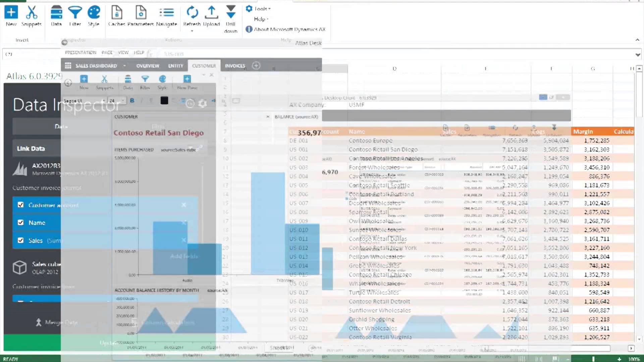This screenshot has width=644, height=362.
Task: Uncheck the Name field checkbox
Action: (20, 222)
